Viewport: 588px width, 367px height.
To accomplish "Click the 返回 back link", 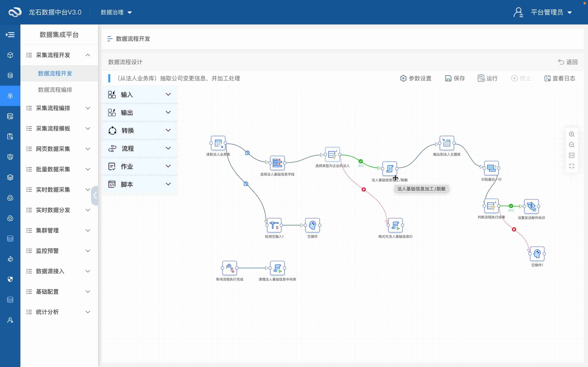I will click(568, 62).
